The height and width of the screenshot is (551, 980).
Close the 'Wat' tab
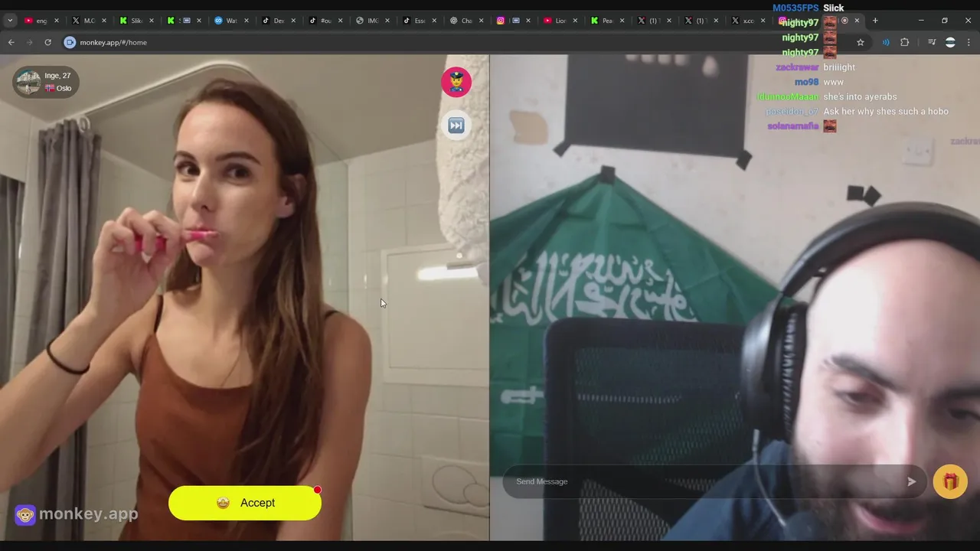point(246,21)
